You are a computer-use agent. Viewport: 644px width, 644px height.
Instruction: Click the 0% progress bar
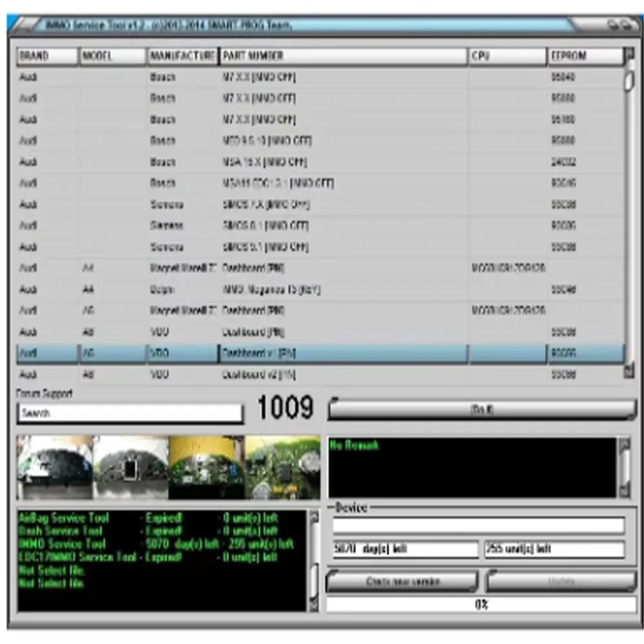pyautogui.click(x=481, y=605)
